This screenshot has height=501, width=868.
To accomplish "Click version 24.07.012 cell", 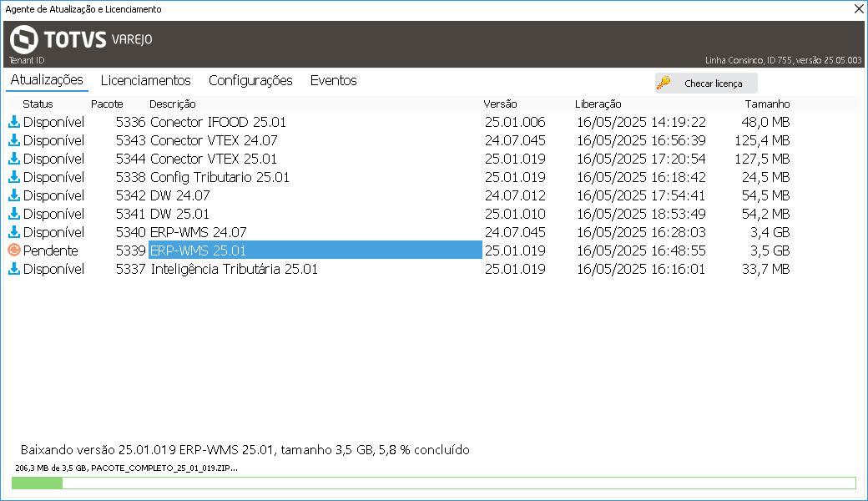I will [516, 195].
